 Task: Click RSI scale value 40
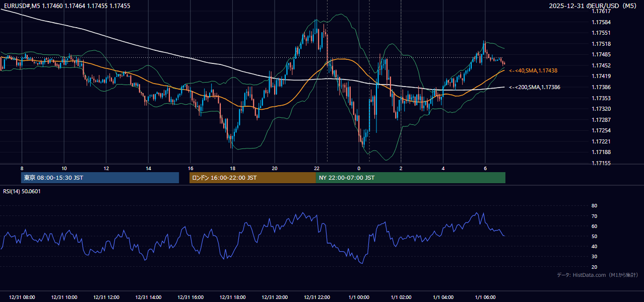(594, 247)
